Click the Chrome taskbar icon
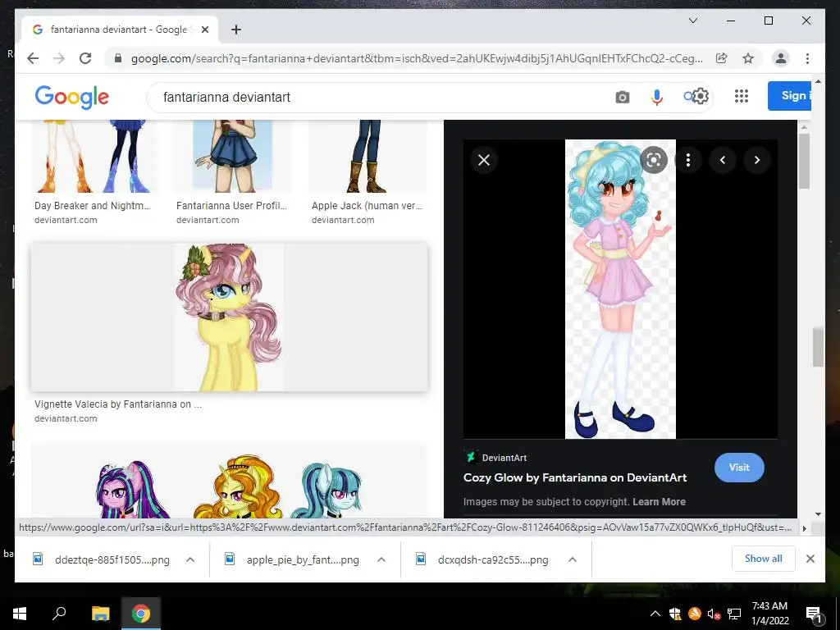840x630 pixels. coord(141,614)
